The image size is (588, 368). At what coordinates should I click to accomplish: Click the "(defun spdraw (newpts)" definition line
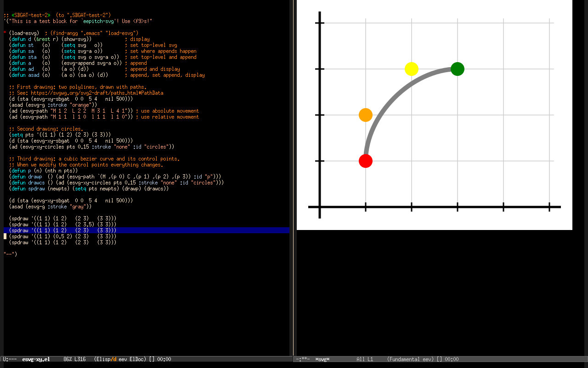pos(89,189)
